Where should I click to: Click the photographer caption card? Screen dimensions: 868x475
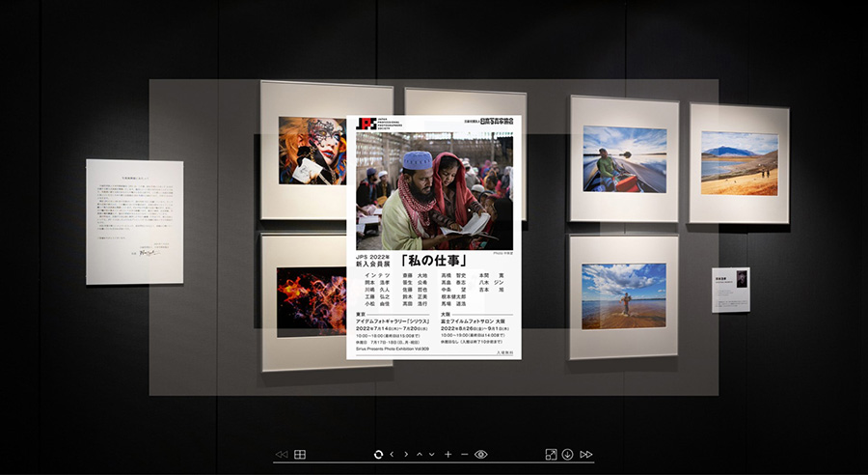730,290
